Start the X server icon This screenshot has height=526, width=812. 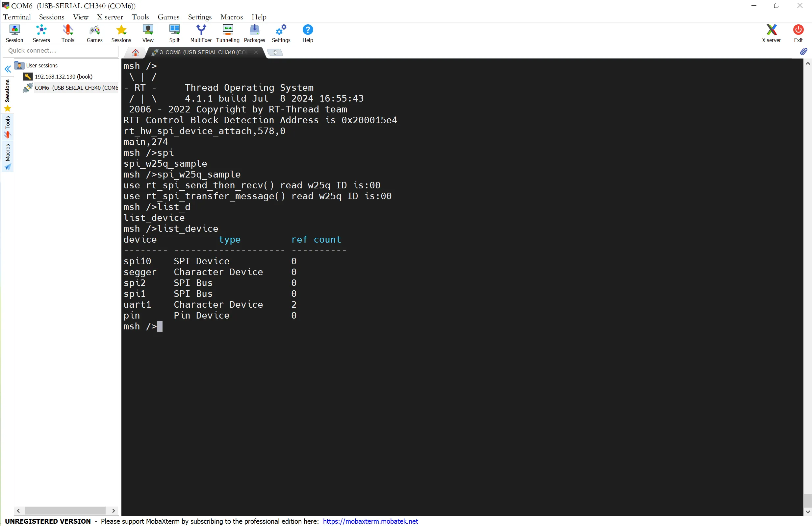coord(772,34)
